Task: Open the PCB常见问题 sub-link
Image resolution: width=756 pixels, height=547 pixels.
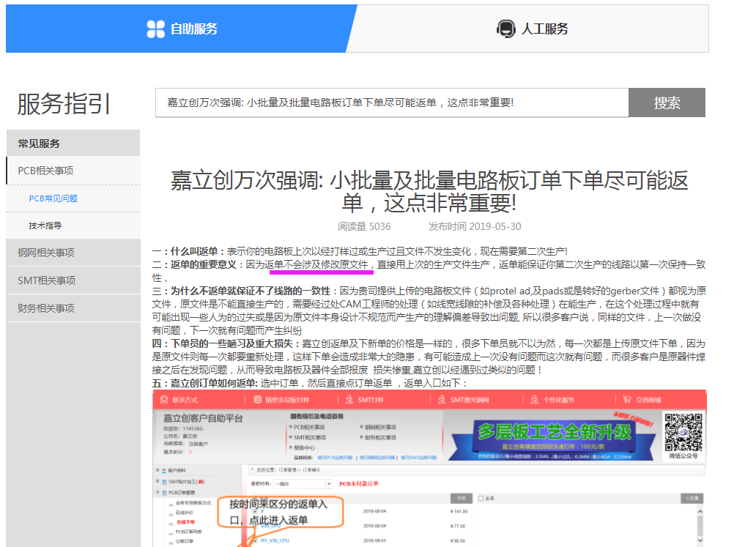Action: 53,198
